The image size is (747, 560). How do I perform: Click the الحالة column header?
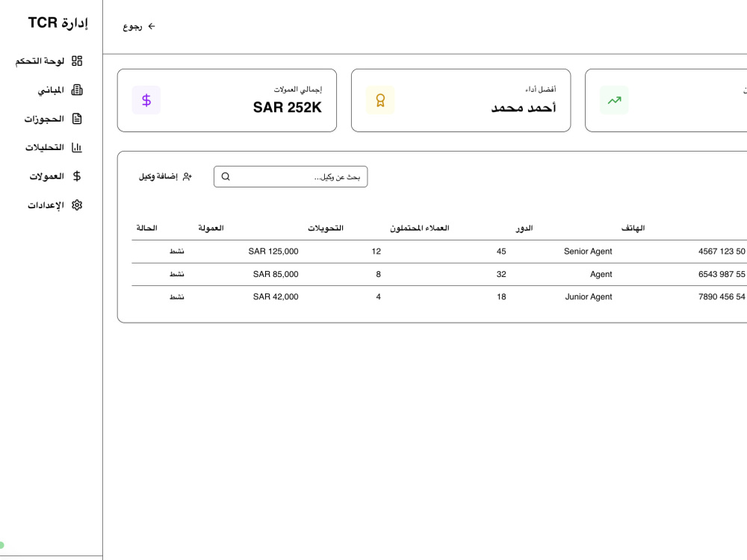146,228
